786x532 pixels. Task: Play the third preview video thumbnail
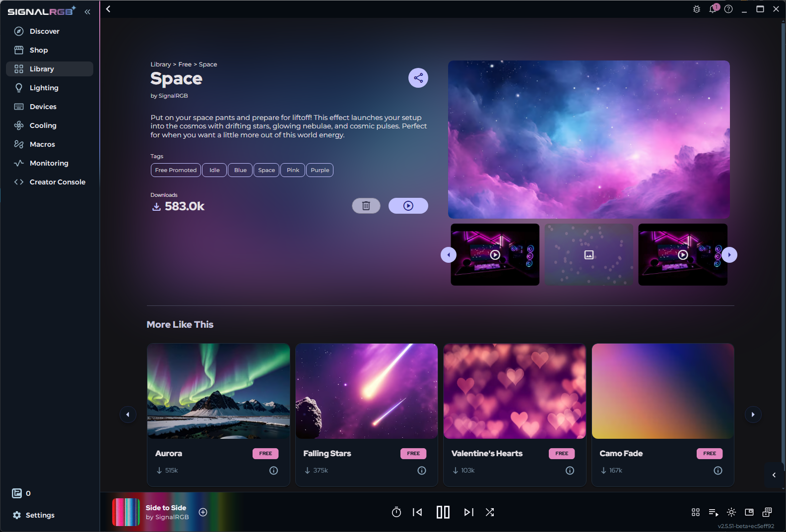tap(683, 255)
